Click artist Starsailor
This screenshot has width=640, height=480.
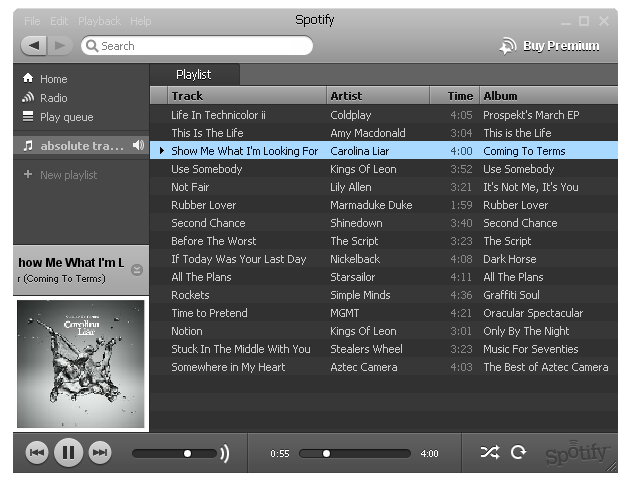coord(353,277)
